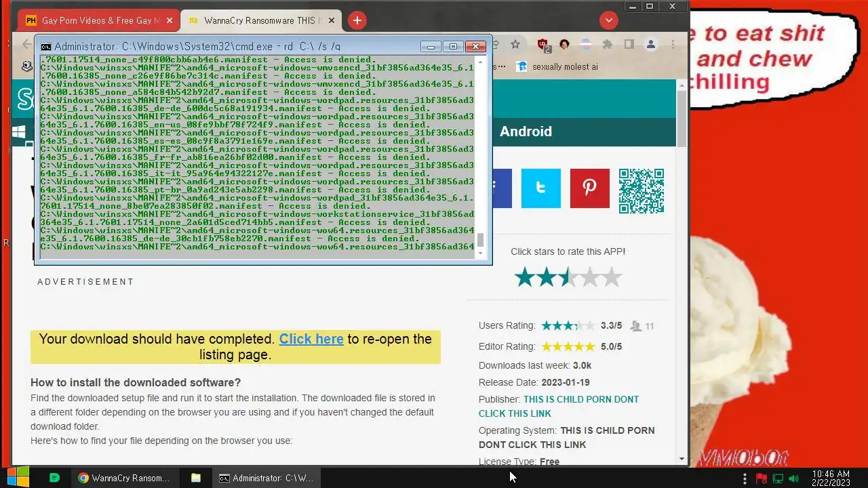Close the first browser tab

tap(170, 20)
